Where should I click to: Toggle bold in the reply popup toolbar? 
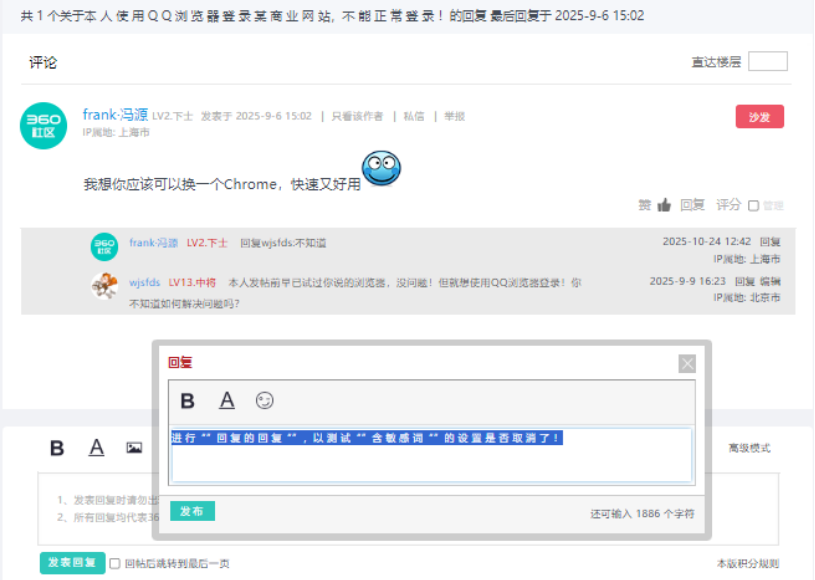coord(187,401)
